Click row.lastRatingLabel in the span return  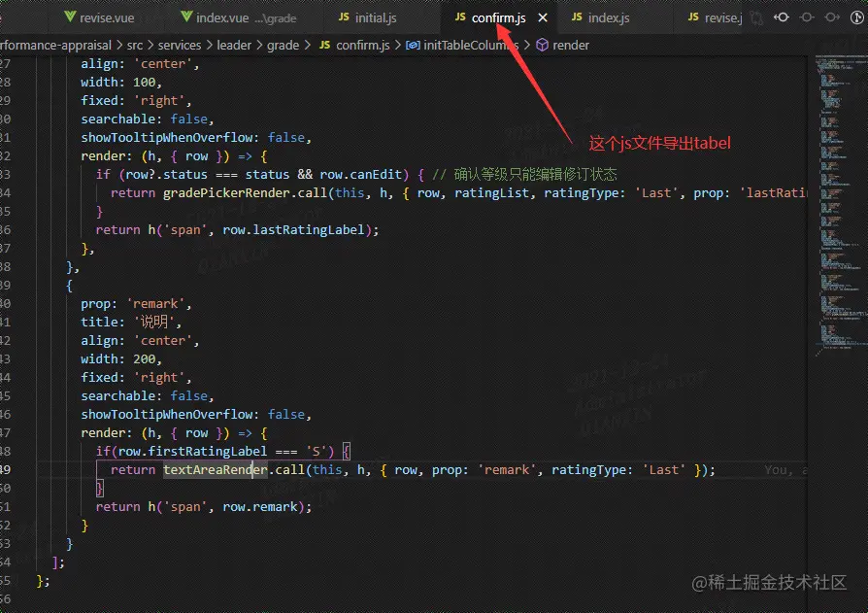pos(293,230)
